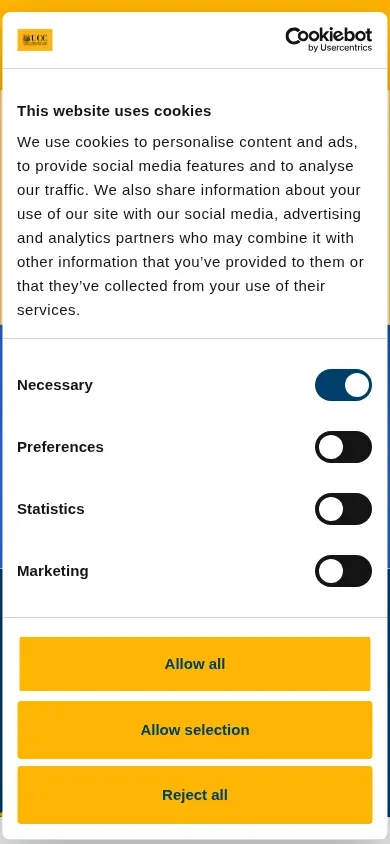Decline cookies with Reject all button
The height and width of the screenshot is (844, 390).
[x=195, y=795]
